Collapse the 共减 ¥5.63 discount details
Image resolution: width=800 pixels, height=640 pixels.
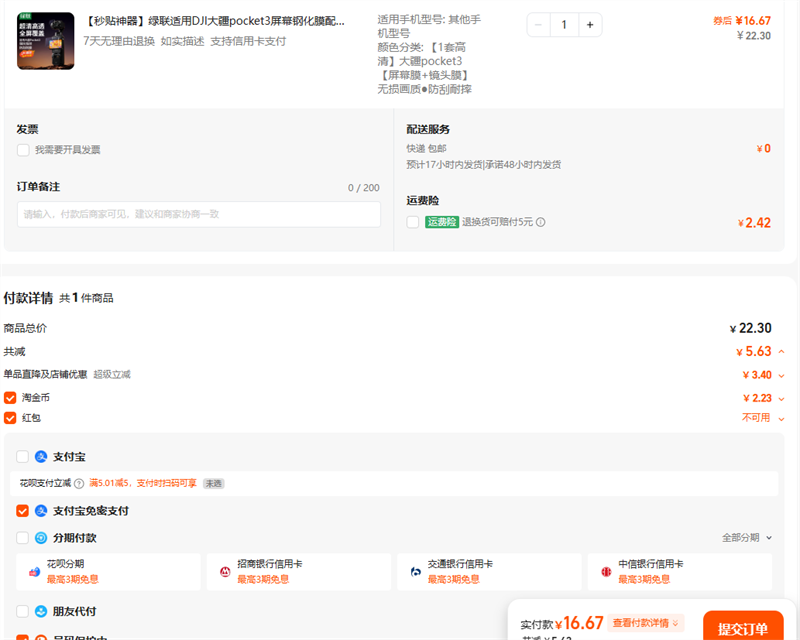tap(781, 352)
